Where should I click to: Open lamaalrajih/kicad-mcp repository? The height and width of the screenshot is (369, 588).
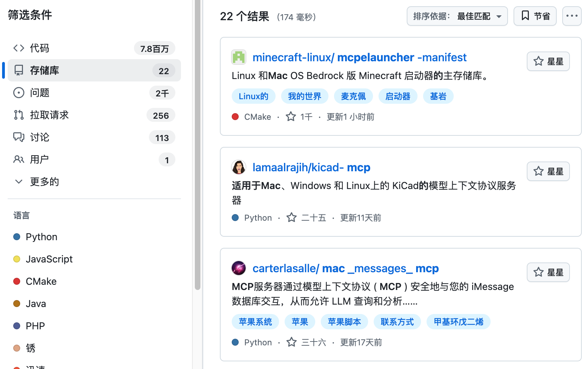[x=311, y=167]
